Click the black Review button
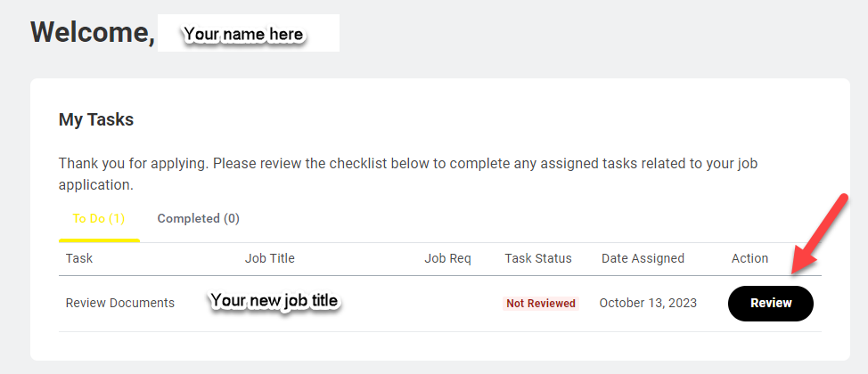Screen dimensions: 868x374 pos(770,304)
